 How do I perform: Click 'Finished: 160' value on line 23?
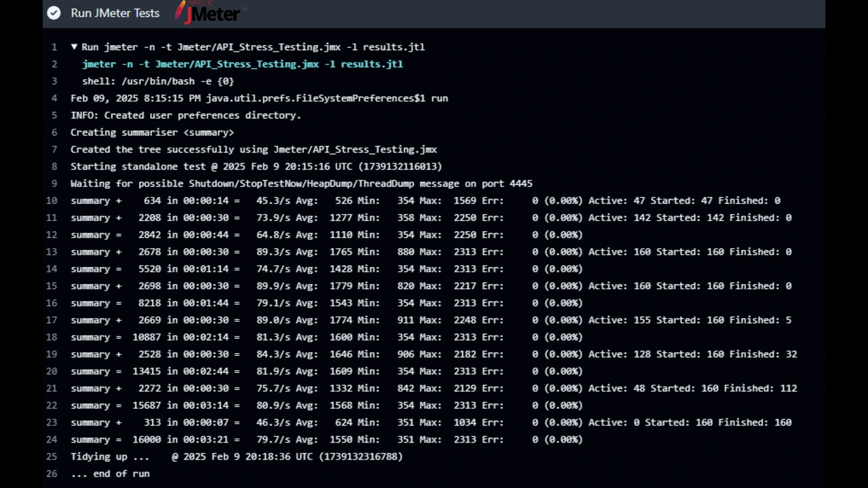pyautogui.click(x=755, y=422)
